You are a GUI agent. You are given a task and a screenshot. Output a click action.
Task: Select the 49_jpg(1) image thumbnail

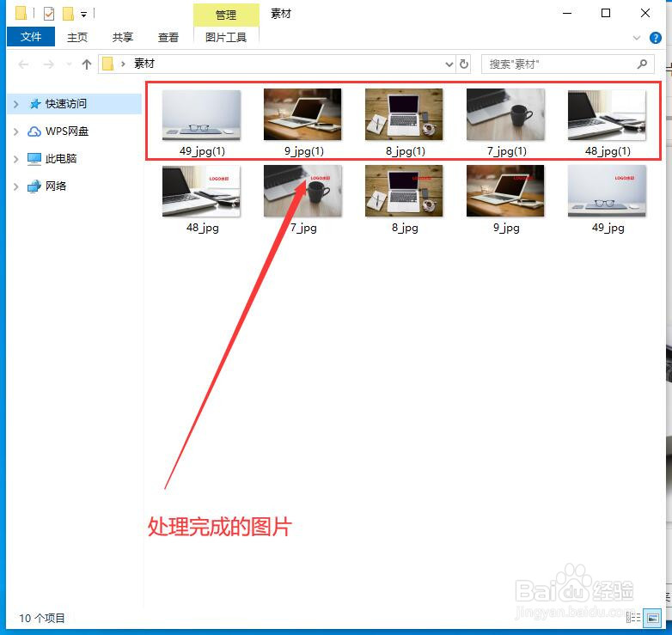[201, 115]
